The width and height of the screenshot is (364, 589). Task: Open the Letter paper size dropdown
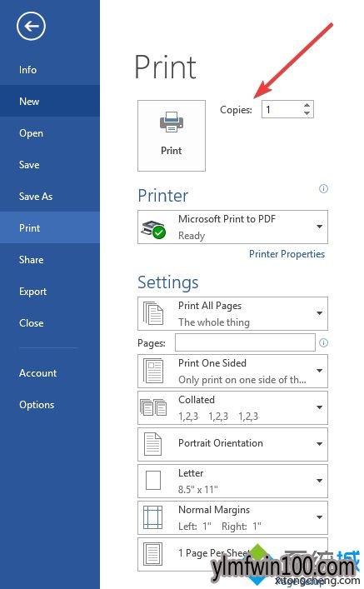pyautogui.click(x=232, y=481)
